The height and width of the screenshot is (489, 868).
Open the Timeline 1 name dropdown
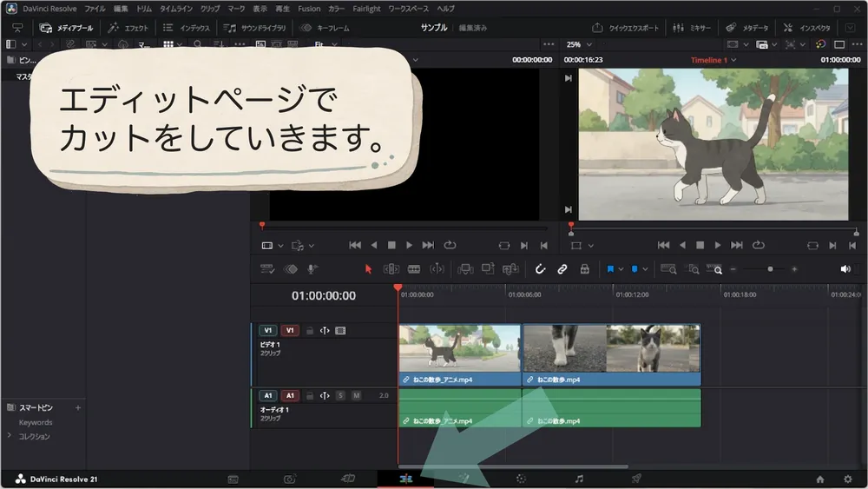point(733,60)
